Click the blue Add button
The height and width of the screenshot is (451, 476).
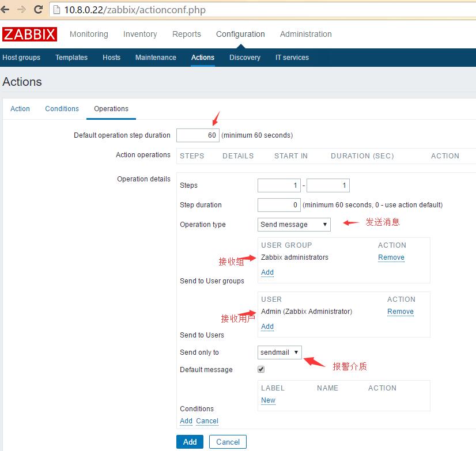point(190,442)
